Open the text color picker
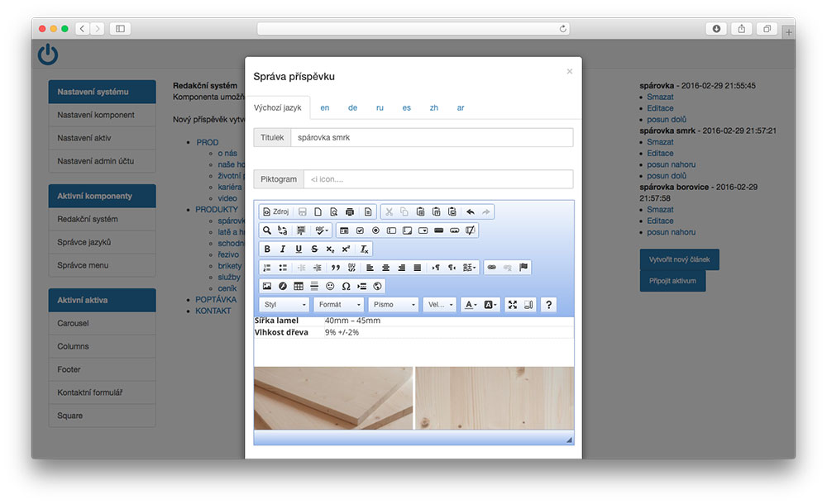This screenshot has width=827, height=504. pos(470,305)
